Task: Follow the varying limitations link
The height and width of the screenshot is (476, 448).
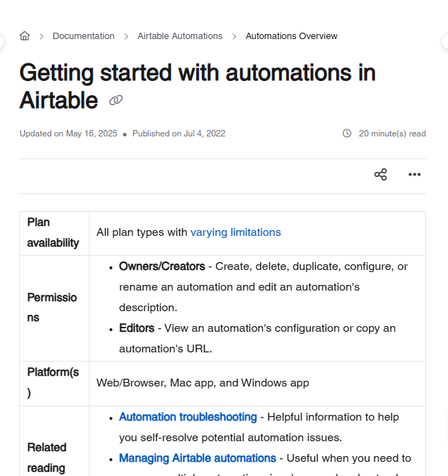Action: click(x=235, y=232)
